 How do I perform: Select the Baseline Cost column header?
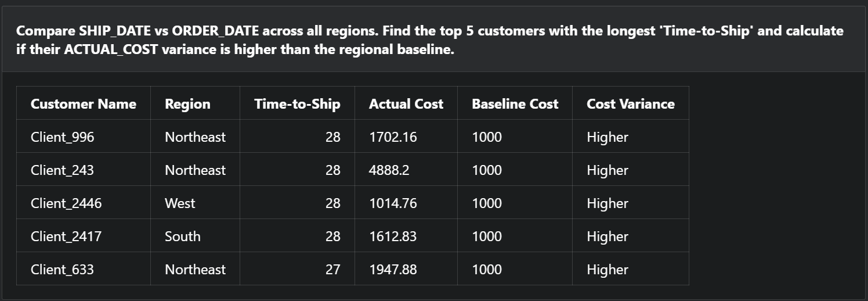click(515, 104)
